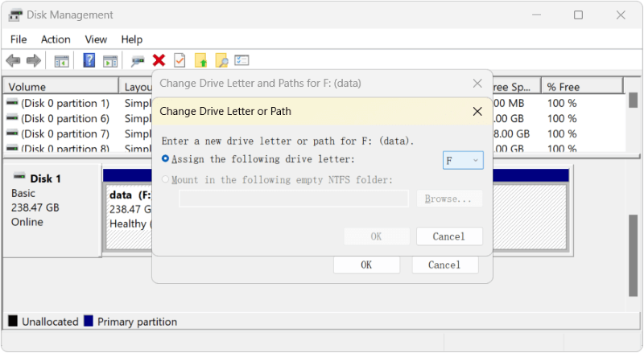644x353 pixels.
Task: Open the Action menu
Action: click(56, 39)
